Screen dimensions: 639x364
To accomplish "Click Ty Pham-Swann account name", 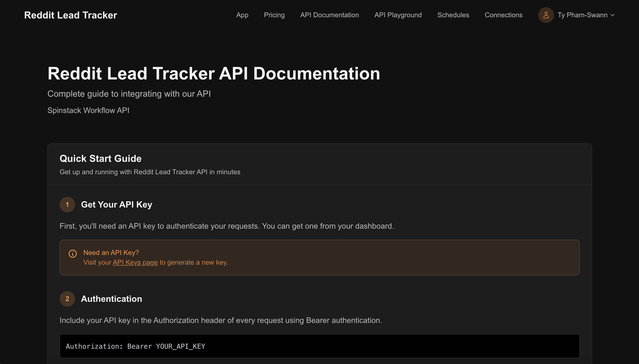I will tap(583, 15).
